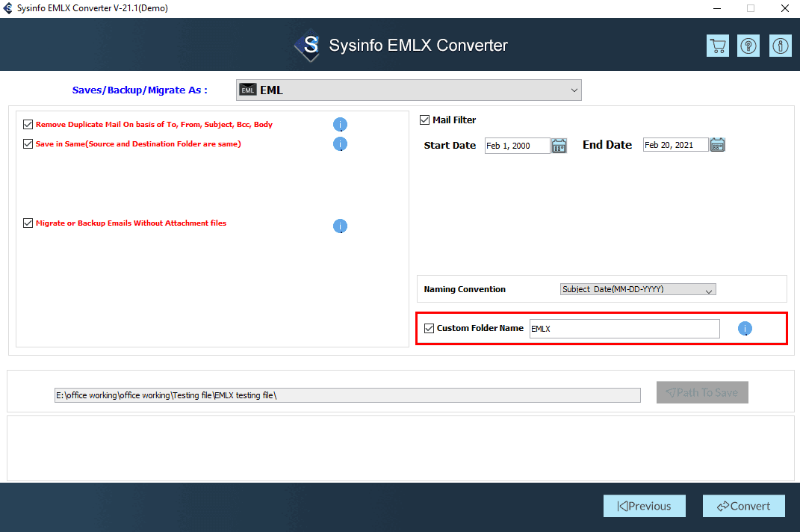Click the destination path text field

tap(347, 395)
